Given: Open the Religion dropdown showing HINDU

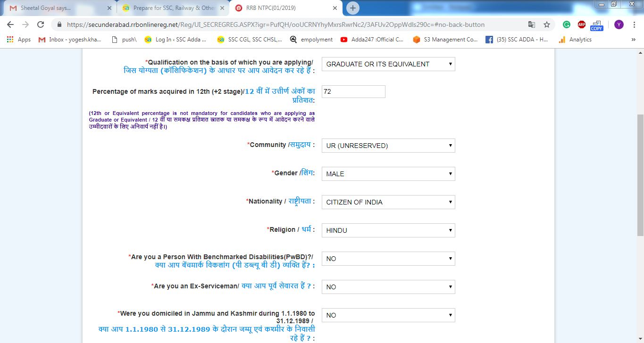Looking at the screenshot, I should [x=388, y=230].
